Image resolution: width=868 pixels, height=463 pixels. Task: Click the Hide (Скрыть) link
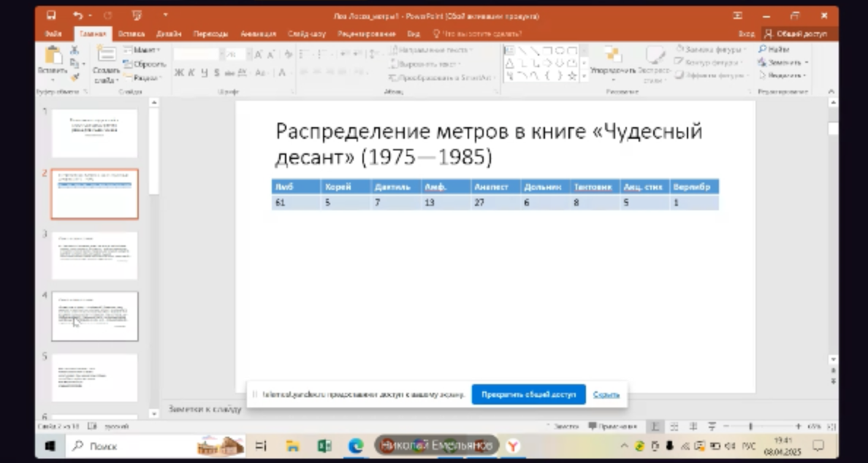pos(606,394)
